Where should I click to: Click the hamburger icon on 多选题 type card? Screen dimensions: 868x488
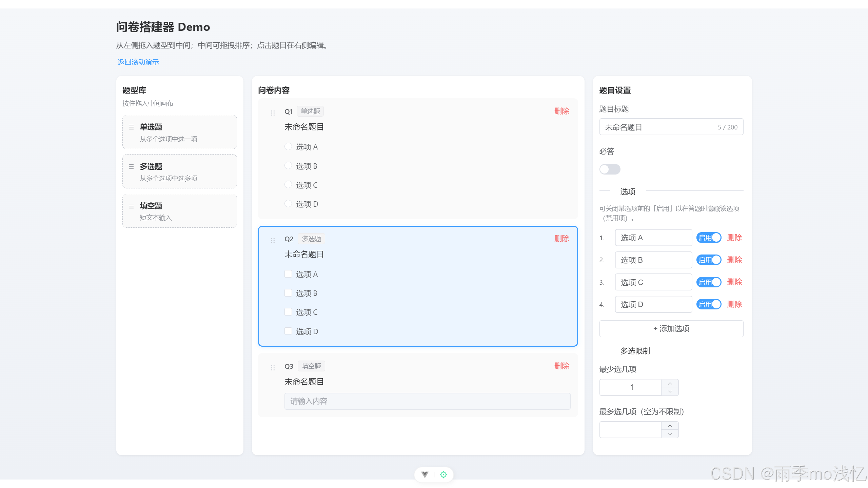(132, 167)
